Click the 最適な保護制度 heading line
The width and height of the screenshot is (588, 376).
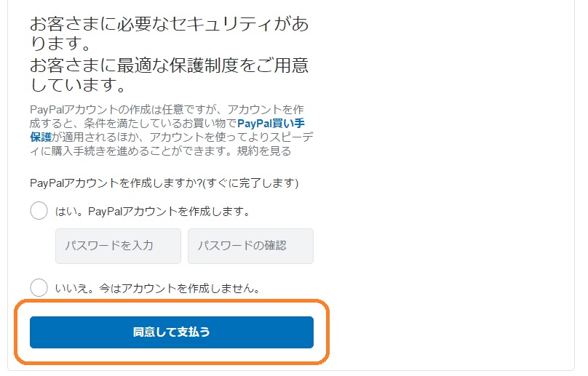(x=170, y=65)
